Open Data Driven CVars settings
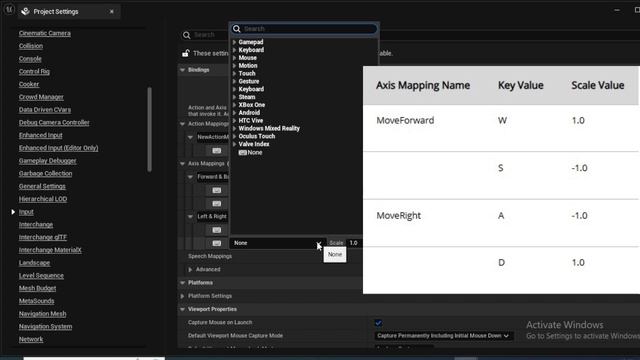Screen dimensions: 640x360 (45, 109)
